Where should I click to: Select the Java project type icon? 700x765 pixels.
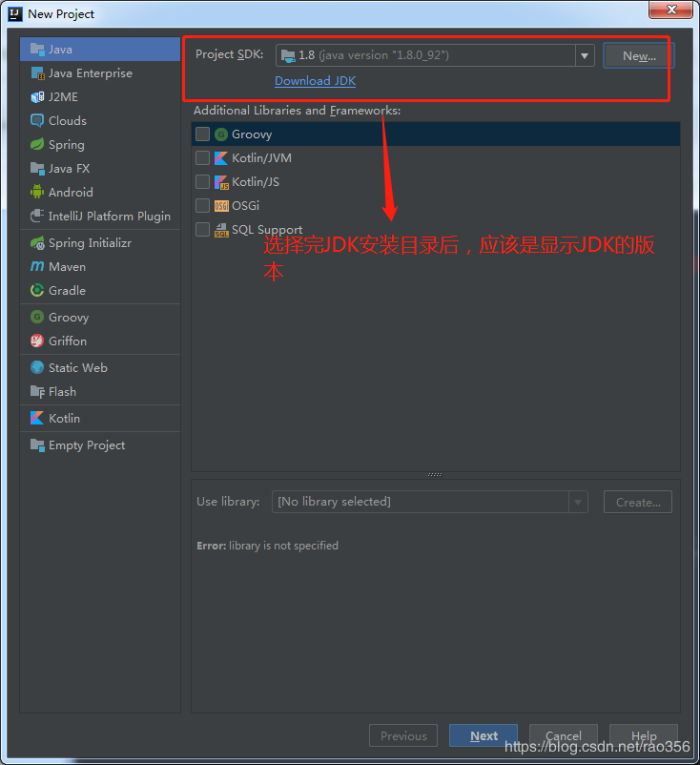pyautogui.click(x=37, y=50)
